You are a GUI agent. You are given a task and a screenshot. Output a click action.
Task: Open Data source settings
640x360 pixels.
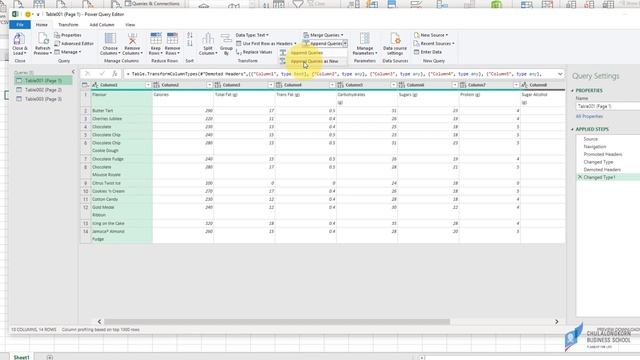pyautogui.click(x=395, y=44)
